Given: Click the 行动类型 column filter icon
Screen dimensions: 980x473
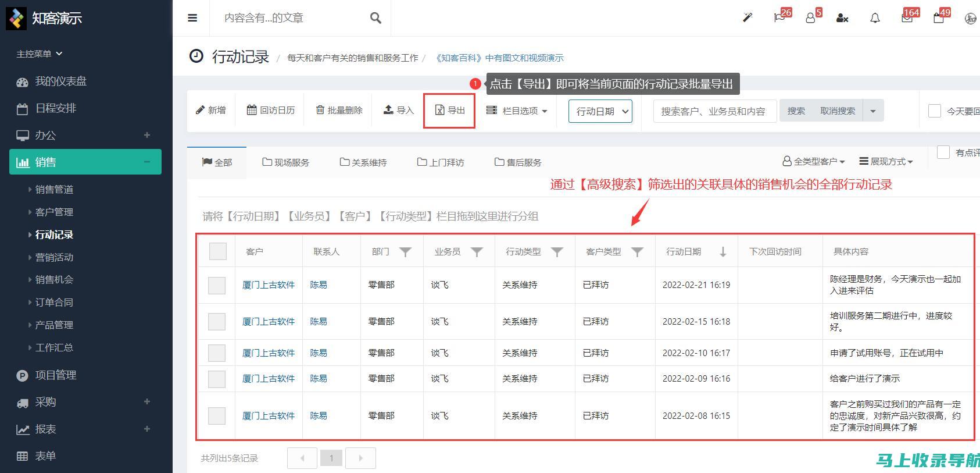Looking at the screenshot, I should point(557,252).
